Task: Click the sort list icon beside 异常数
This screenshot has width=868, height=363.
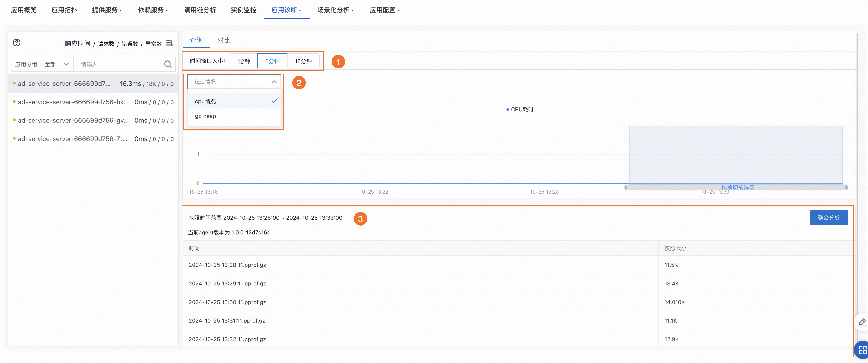Action: [x=170, y=43]
